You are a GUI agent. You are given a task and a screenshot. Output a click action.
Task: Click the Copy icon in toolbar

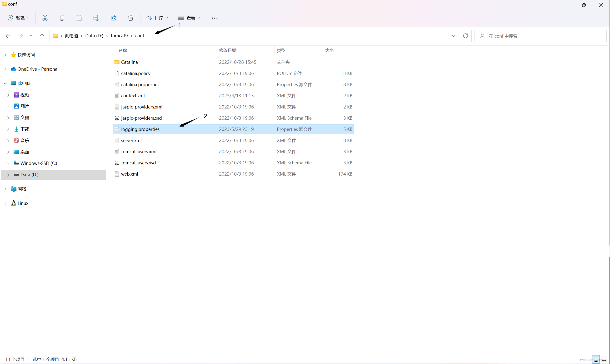tap(62, 18)
